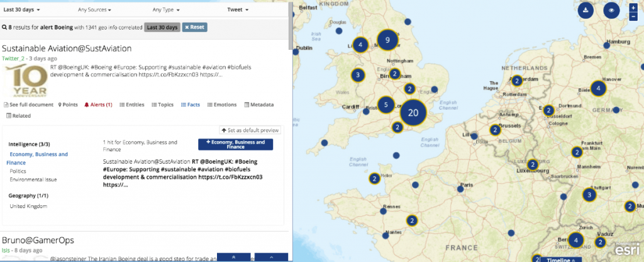Screen dimensions: 644x262
Task: Click the cluster of 2 south of Rennes
Action: 411,220
